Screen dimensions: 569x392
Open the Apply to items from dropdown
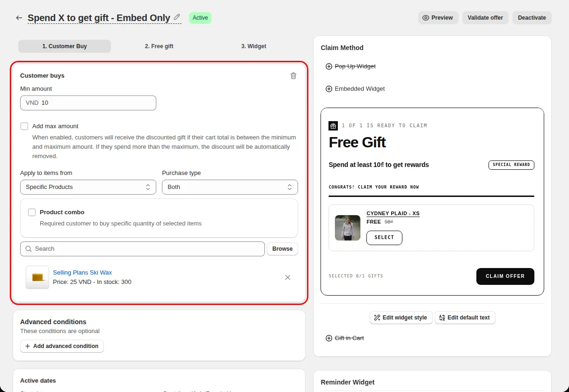(88, 187)
